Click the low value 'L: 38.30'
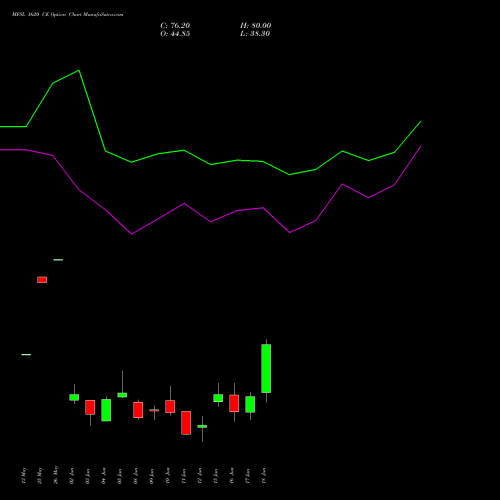Image resolution: width=500 pixels, height=500 pixels. point(255,34)
